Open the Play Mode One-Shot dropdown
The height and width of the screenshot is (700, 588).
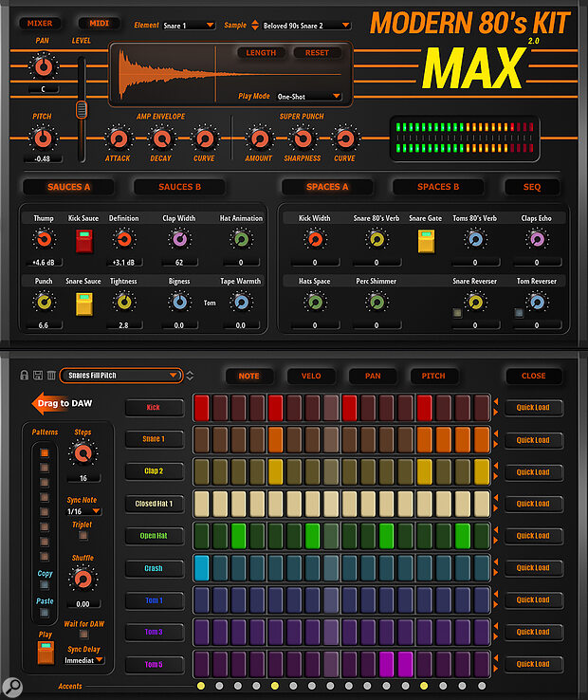coord(308,97)
